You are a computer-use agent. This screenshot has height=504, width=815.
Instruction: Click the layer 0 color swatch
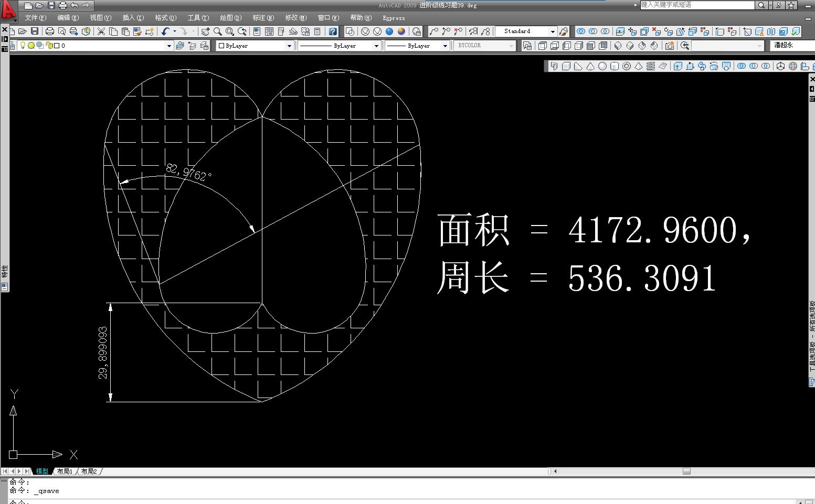(57, 46)
